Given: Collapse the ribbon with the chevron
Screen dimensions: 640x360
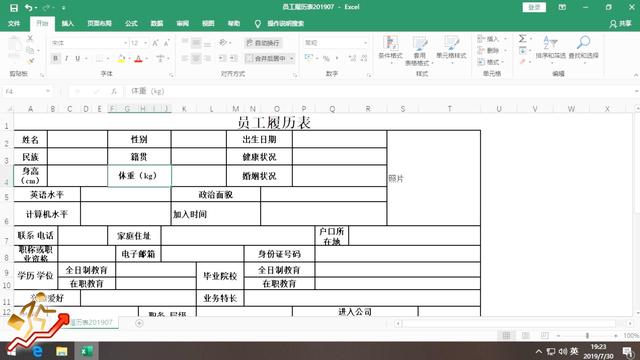Looking at the screenshot, I should pyautogui.click(x=636, y=75).
